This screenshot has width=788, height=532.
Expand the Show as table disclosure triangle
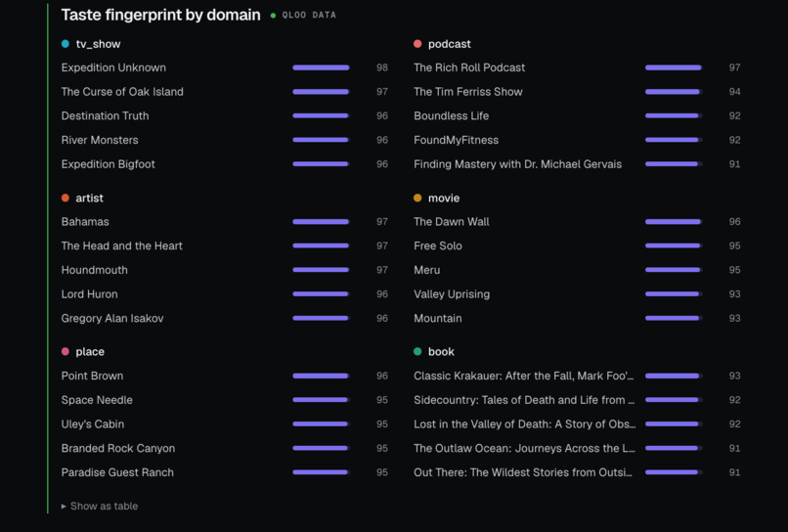pyautogui.click(x=64, y=507)
